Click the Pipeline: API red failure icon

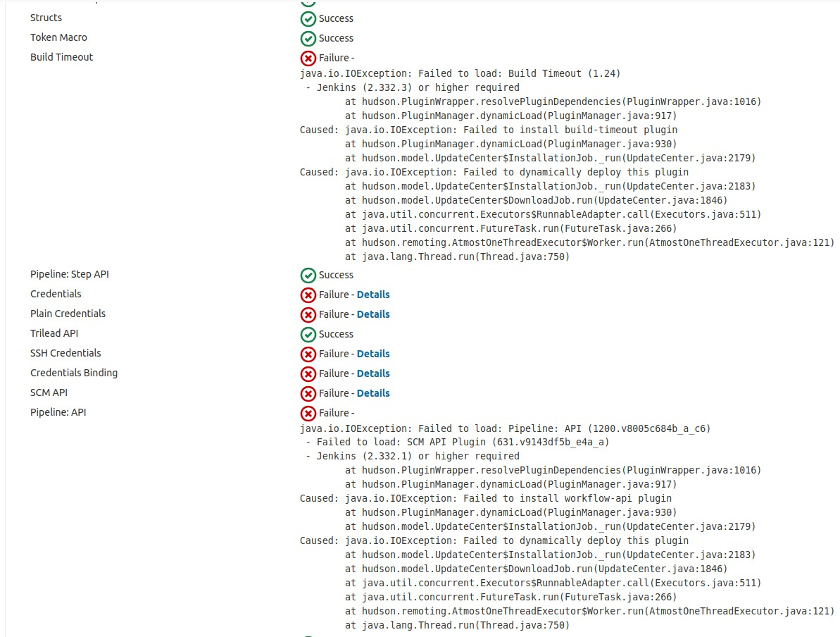(x=308, y=413)
